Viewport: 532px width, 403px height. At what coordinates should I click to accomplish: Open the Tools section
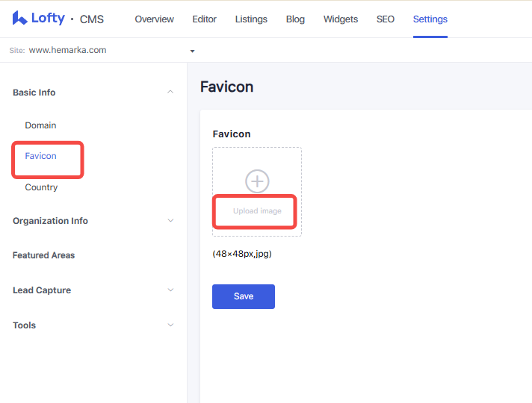tap(24, 325)
